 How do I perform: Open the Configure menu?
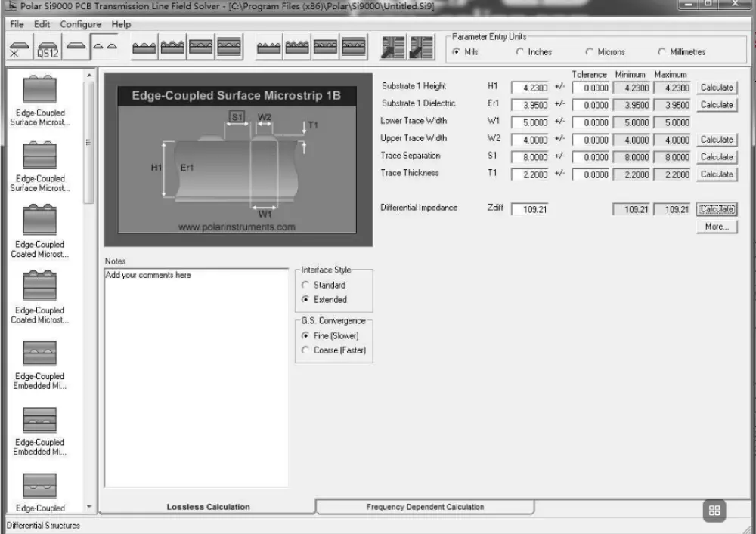pyautogui.click(x=80, y=24)
